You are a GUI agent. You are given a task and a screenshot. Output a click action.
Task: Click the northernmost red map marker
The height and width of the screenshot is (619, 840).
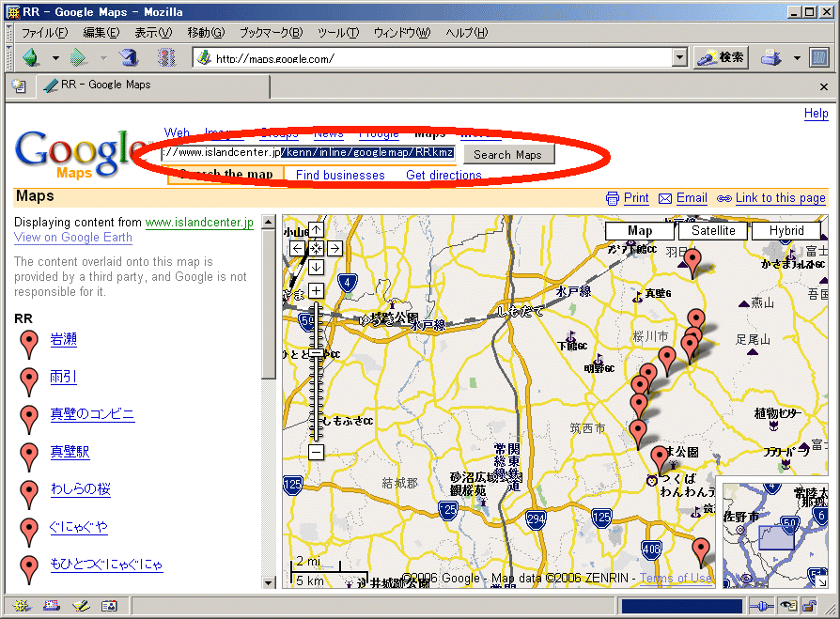click(692, 263)
